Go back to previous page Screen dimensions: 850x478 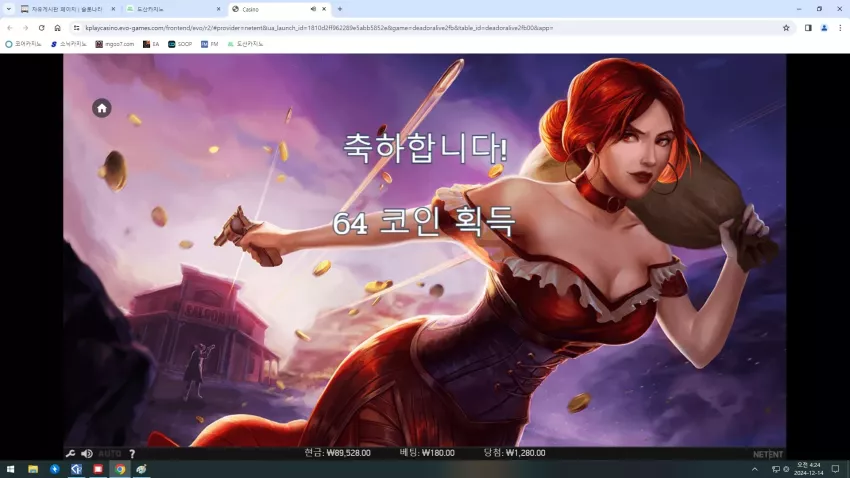pyautogui.click(x=10, y=28)
